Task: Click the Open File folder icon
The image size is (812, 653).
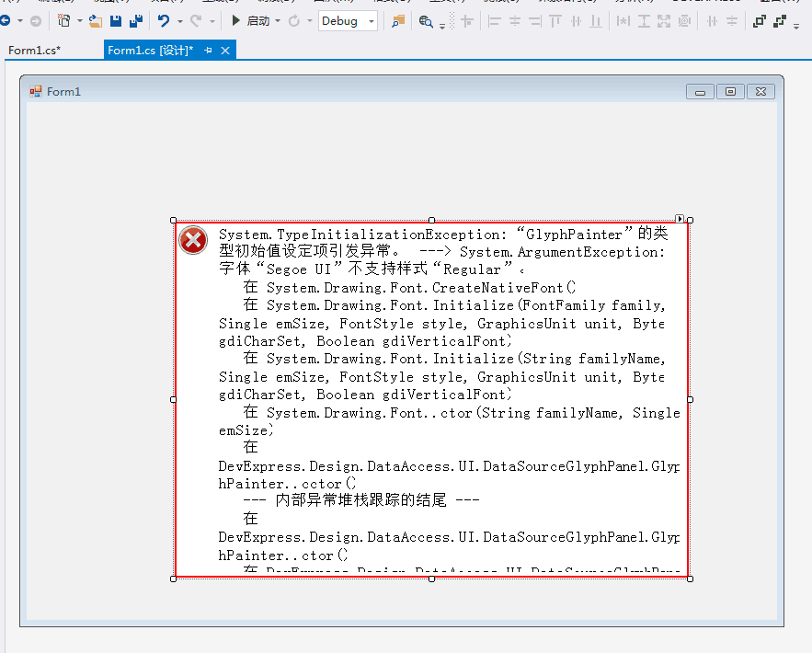Action: coord(96,21)
